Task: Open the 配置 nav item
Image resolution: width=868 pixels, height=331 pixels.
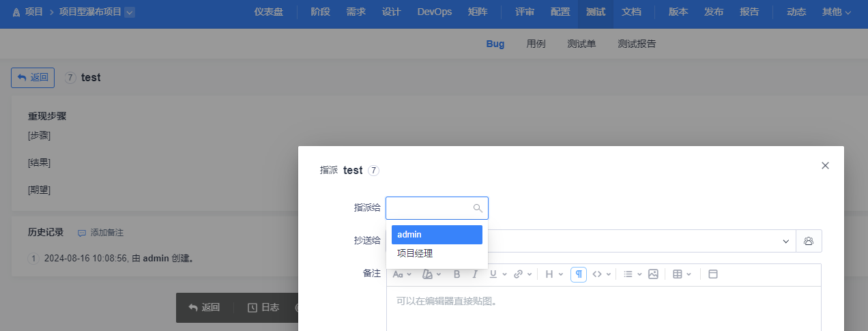Action: point(560,12)
